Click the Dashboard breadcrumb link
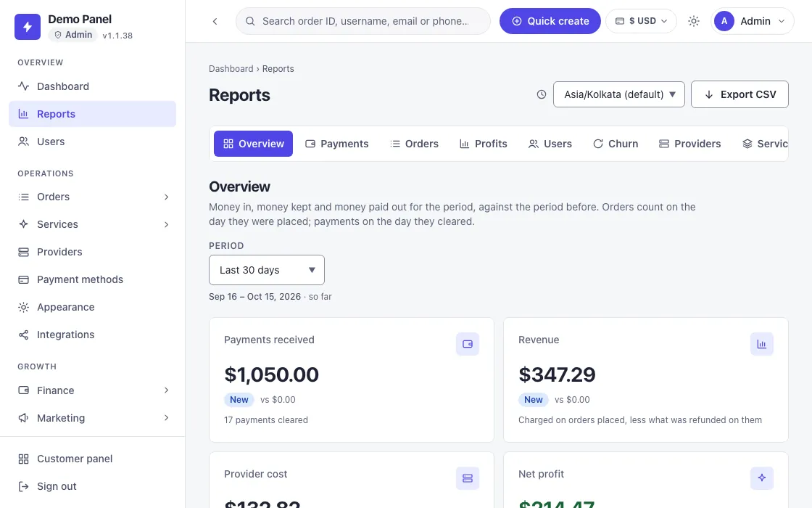The height and width of the screenshot is (508, 812). pos(231,69)
